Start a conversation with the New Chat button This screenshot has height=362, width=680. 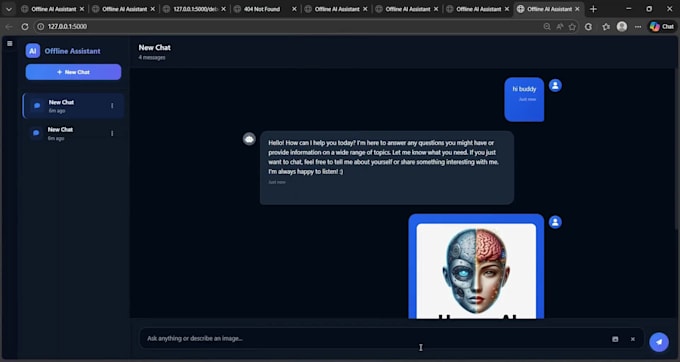[x=73, y=72]
